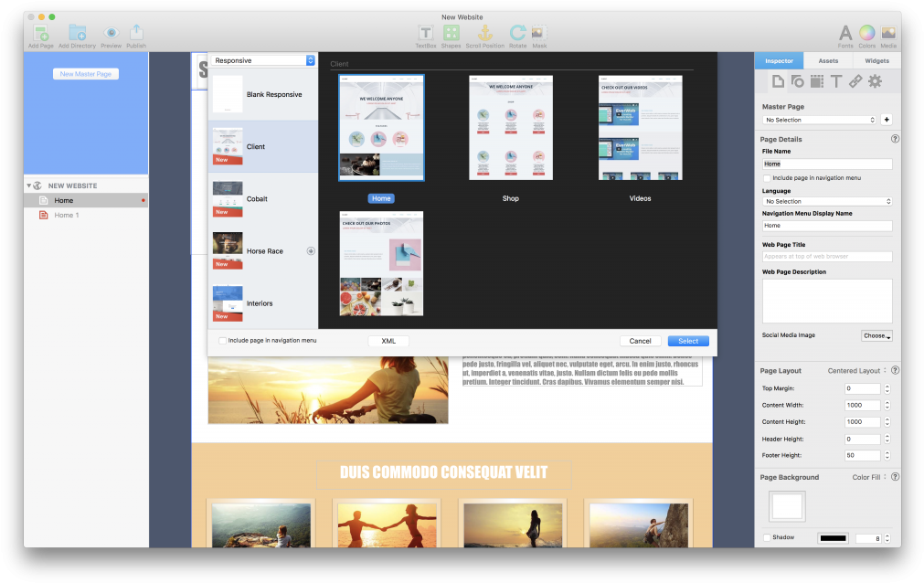Open the Master Page selection dropdown

819,120
